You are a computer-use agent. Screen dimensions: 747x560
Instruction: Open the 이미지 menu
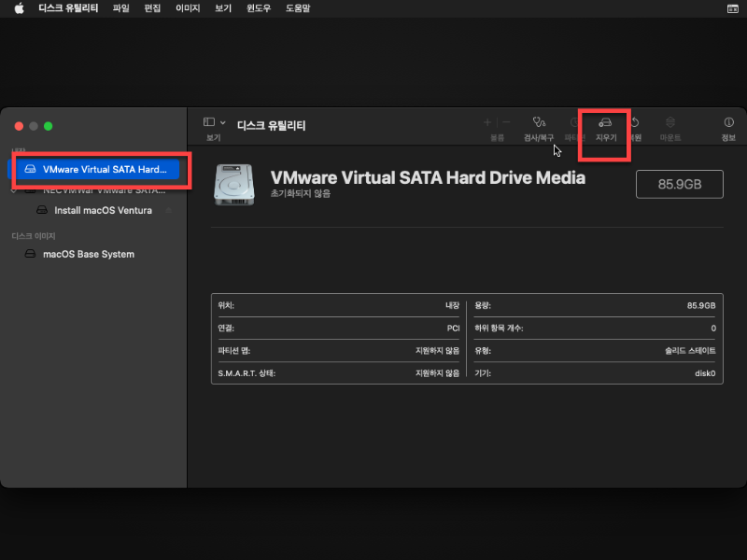[188, 8]
